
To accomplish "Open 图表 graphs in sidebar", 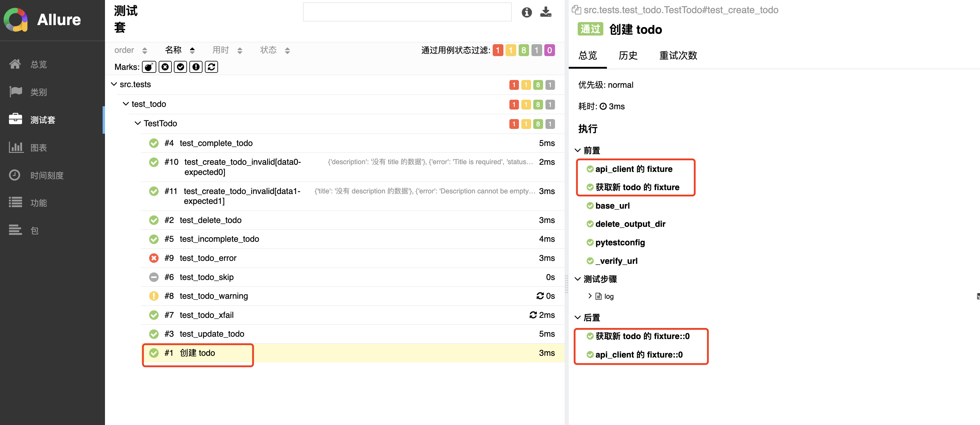I will coord(38,148).
